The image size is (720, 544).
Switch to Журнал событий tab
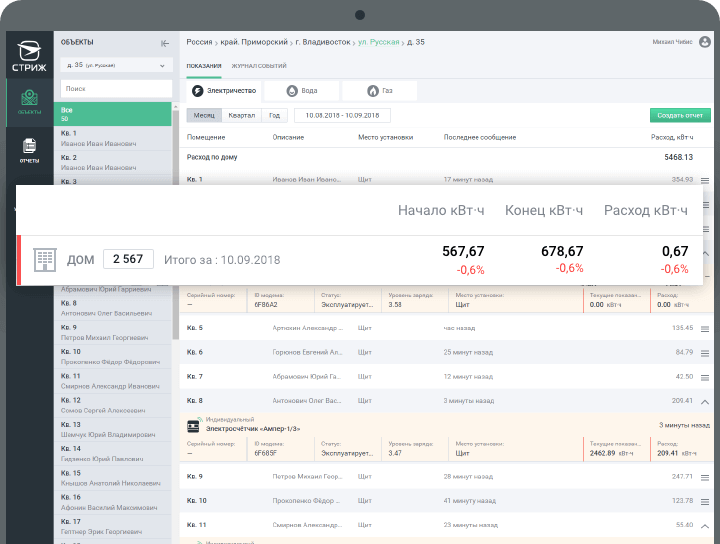click(259, 66)
